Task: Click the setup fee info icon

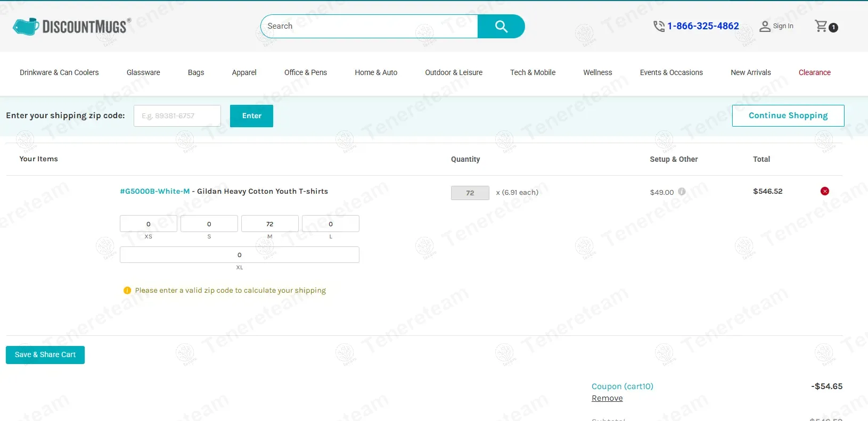Action: [x=682, y=192]
